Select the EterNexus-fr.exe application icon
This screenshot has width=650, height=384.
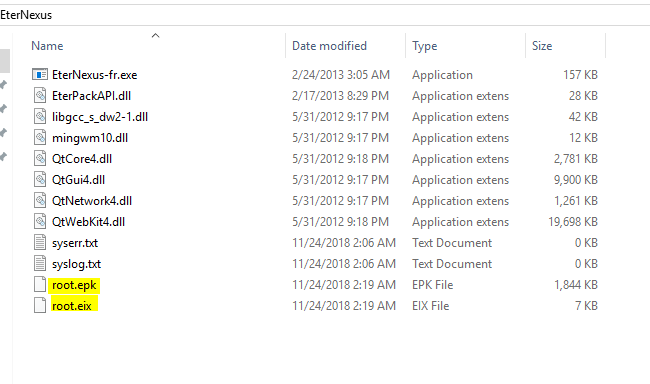pos(40,75)
